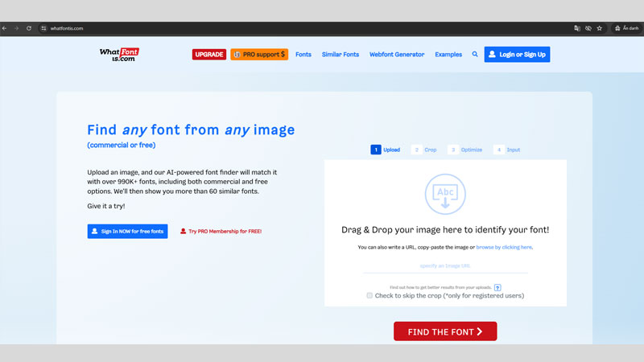Click the browse by clicking here link

pyautogui.click(x=504, y=247)
